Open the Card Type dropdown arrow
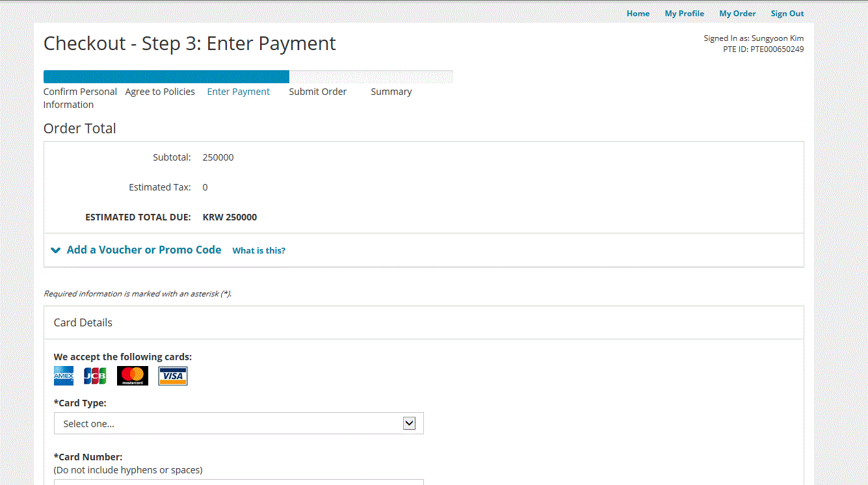The image size is (868, 485). tap(409, 423)
